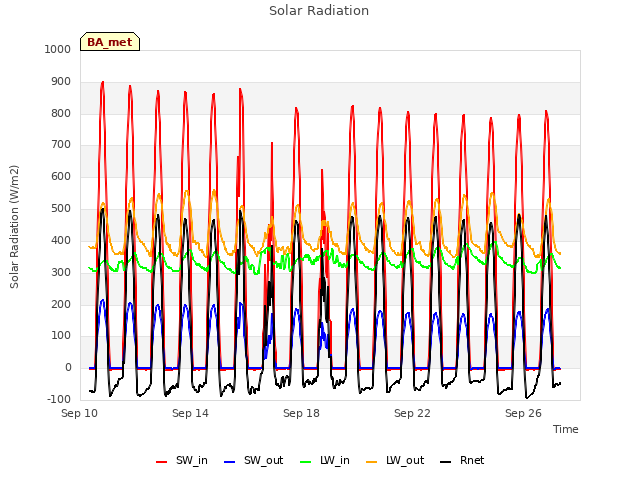This screenshot has height=480, width=640.
Task: Toggle the LW_in legend label
Action: pyautogui.click(x=335, y=460)
